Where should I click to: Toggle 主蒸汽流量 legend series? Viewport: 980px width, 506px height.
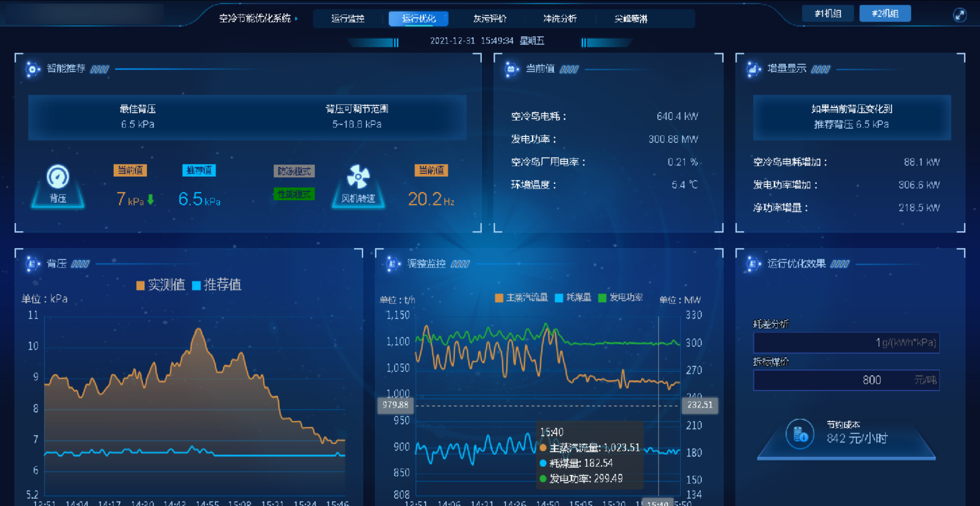tap(522, 298)
